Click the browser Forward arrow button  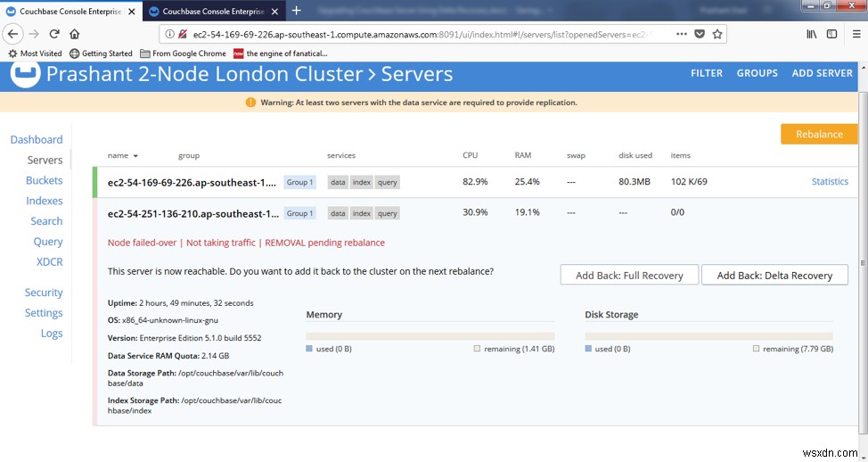tap(35, 34)
